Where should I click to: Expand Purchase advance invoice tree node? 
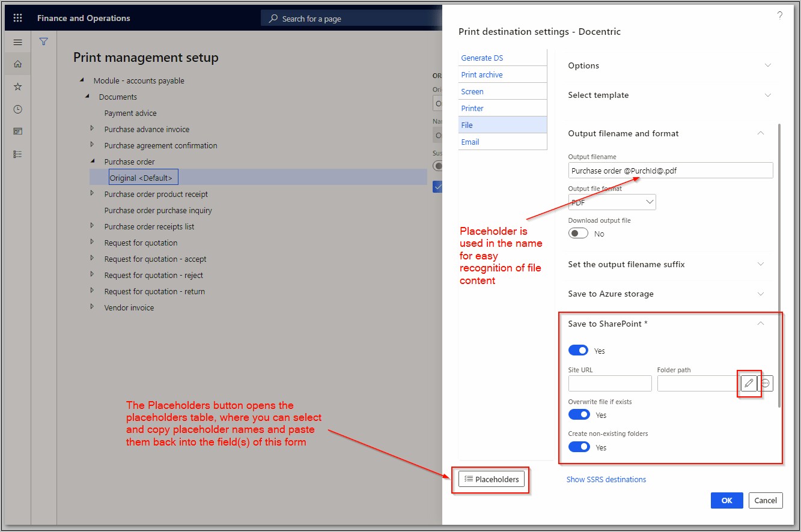(x=93, y=128)
